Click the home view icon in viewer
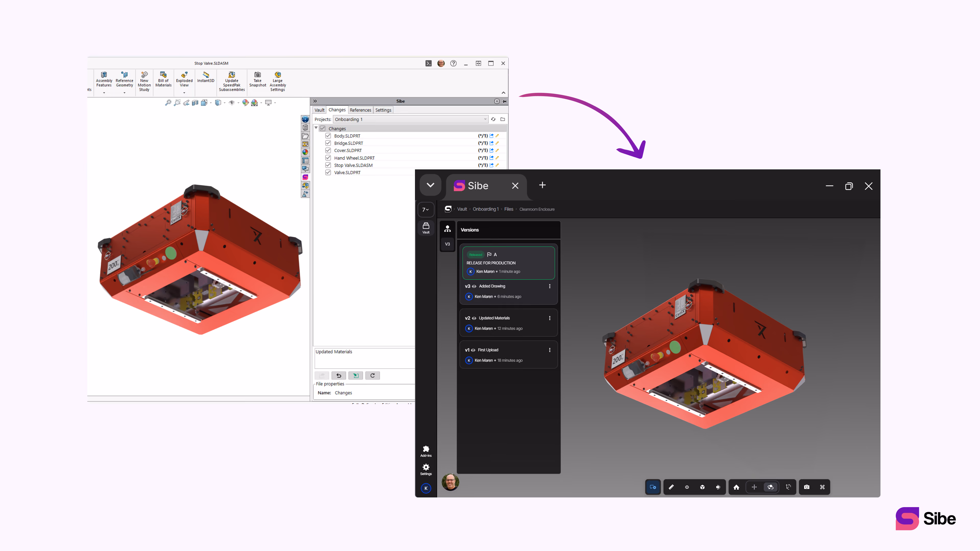Viewport: 980px width, 551px height. pyautogui.click(x=737, y=487)
